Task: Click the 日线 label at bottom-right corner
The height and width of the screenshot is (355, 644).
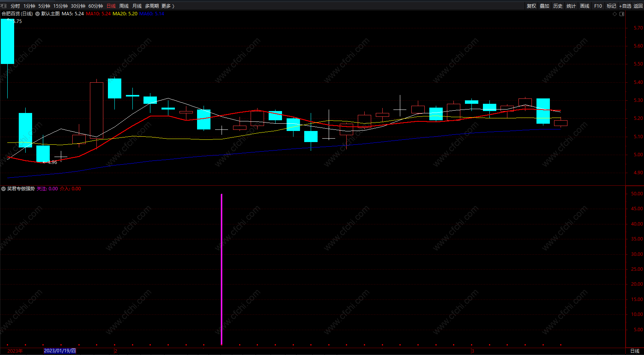Action: click(x=635, y=351)
